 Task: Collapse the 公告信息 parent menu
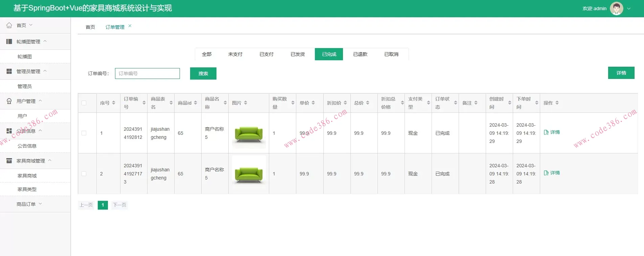click(35, 131)
